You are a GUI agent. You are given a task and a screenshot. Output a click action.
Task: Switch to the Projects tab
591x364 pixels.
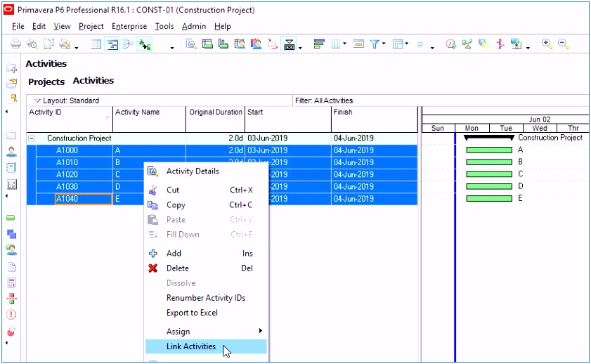pyautogui.click(x=46, y=82)
